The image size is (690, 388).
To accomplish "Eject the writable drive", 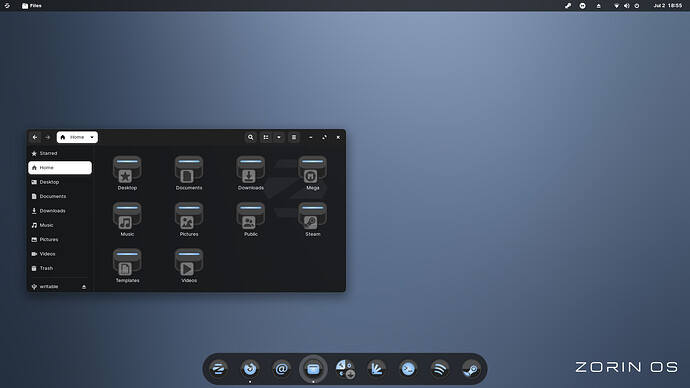I will click(84, 287).
